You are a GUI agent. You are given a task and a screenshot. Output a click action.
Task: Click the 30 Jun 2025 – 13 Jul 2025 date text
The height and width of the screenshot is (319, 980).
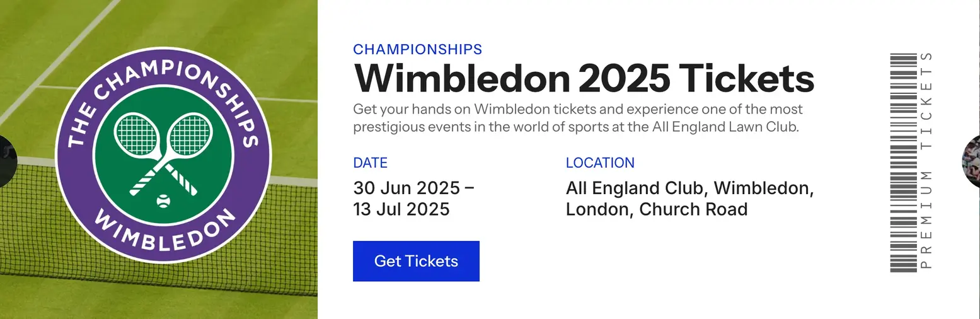pos(413,199)
